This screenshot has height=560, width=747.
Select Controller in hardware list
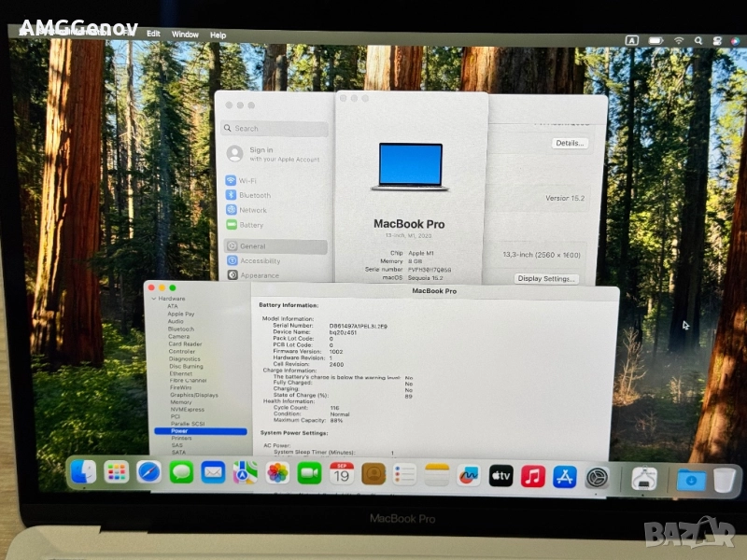click(181, 352)
